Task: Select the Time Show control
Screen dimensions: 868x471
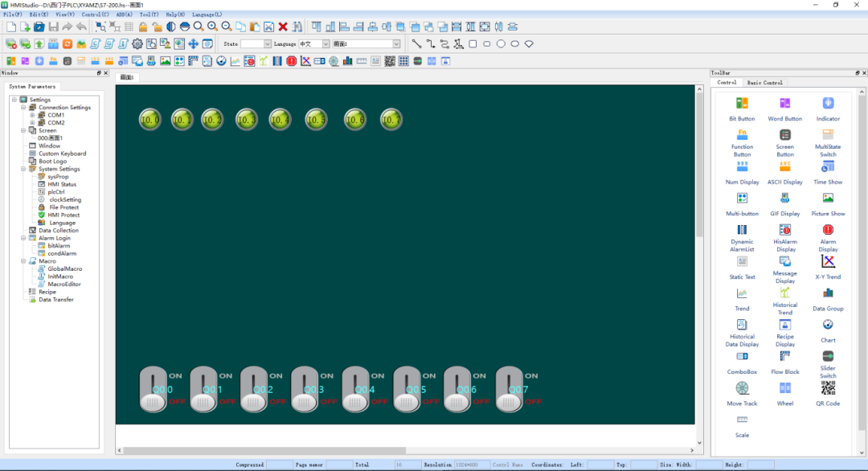Action: coord(828,173)
